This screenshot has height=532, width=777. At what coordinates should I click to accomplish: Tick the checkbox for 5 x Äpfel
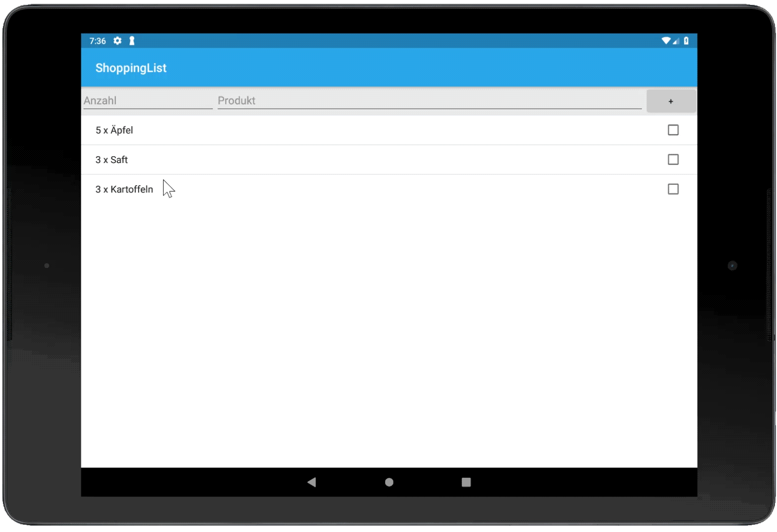pos(673,130)
